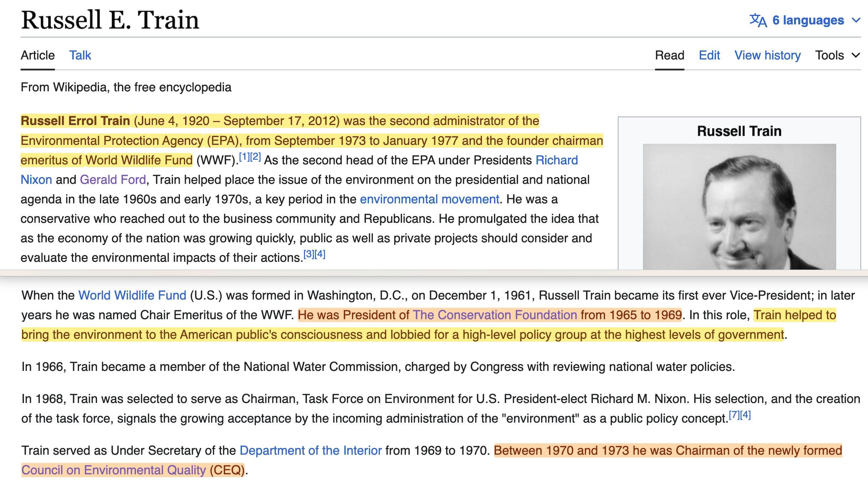Viewport: 868px width, 495px height.
Task: Click citation reference [7]
Action: pos(734,415)
